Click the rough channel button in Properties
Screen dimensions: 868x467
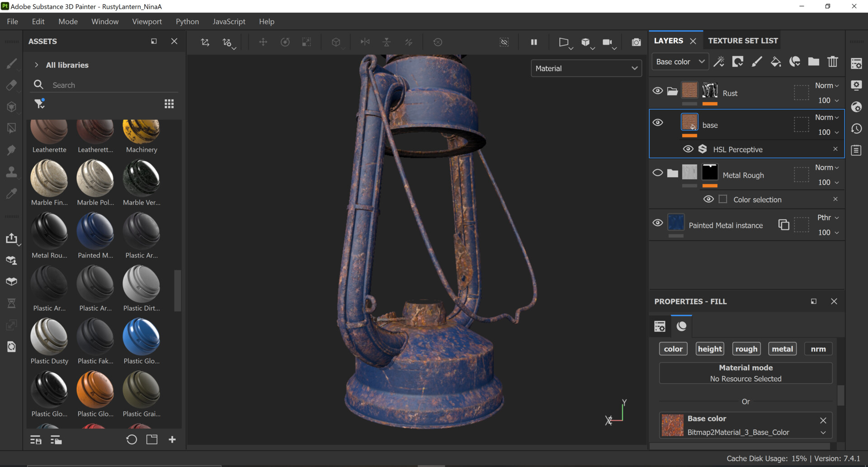click(x=746, y=348)
